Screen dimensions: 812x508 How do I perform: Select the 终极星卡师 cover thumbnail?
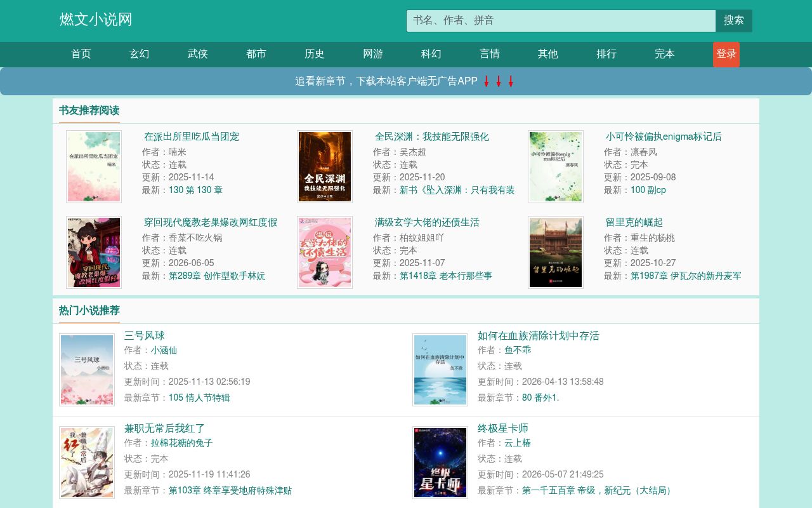click(x=440, y=462)
